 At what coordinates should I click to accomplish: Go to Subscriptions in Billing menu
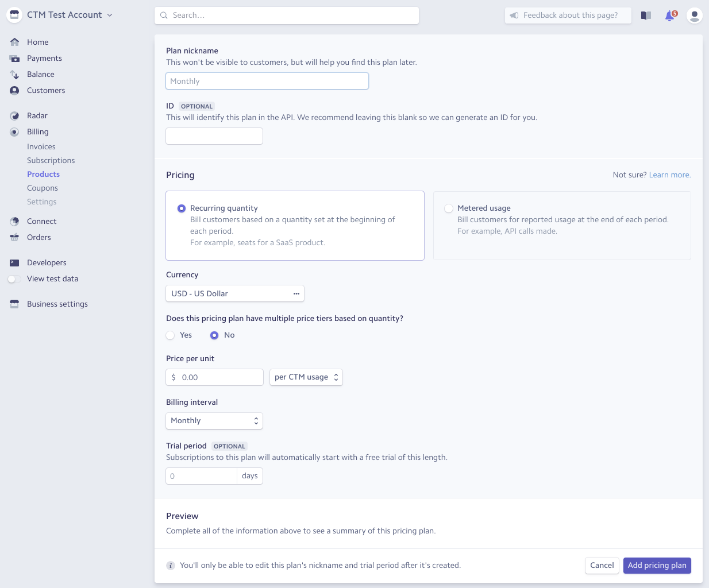click(x=51, y=161)
